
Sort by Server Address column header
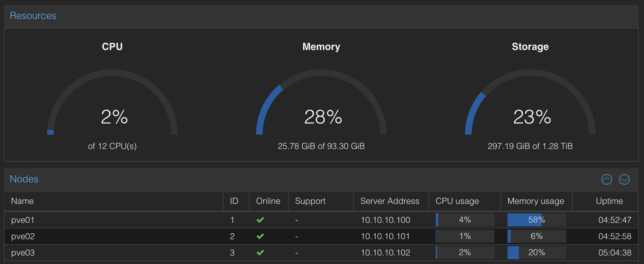pos(389,201)
